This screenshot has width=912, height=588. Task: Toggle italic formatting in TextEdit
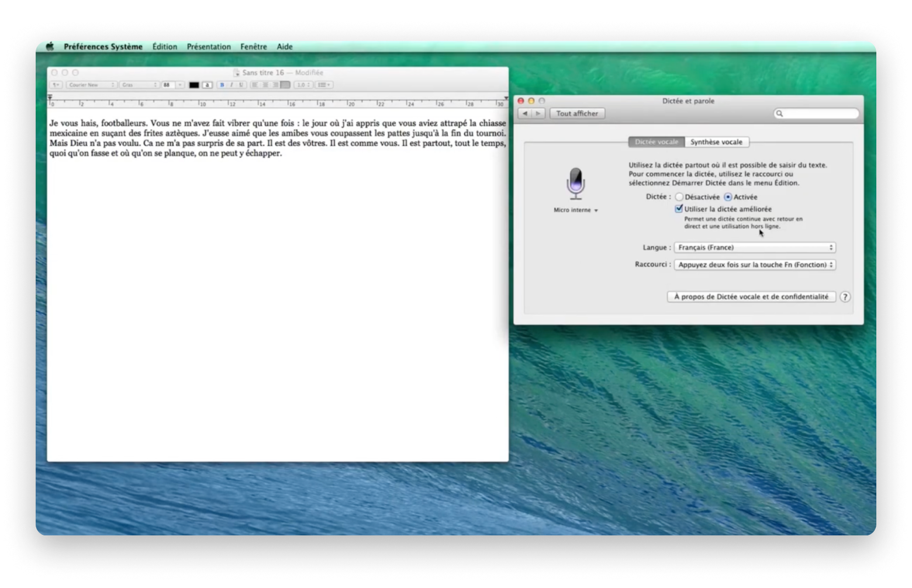tap(232, 85)
